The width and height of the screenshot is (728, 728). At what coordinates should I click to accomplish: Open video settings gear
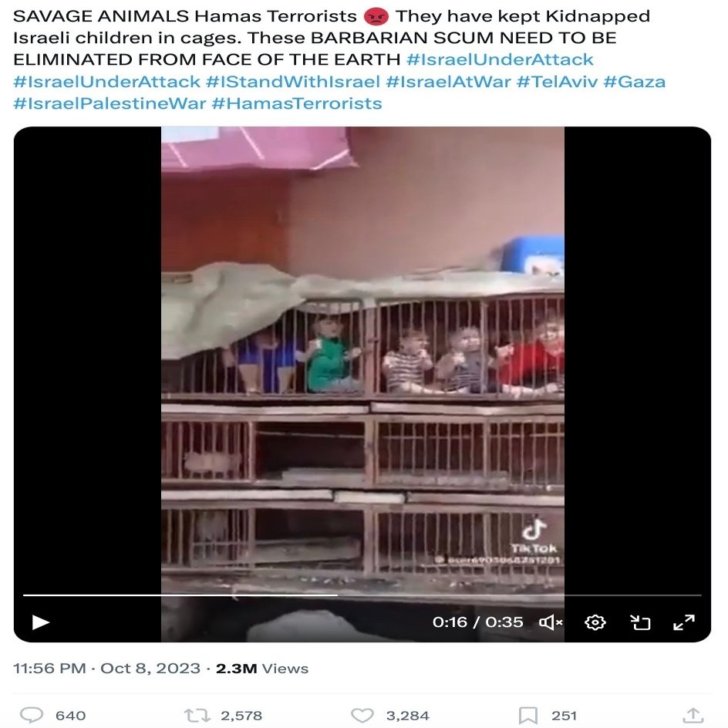(595, 622)
